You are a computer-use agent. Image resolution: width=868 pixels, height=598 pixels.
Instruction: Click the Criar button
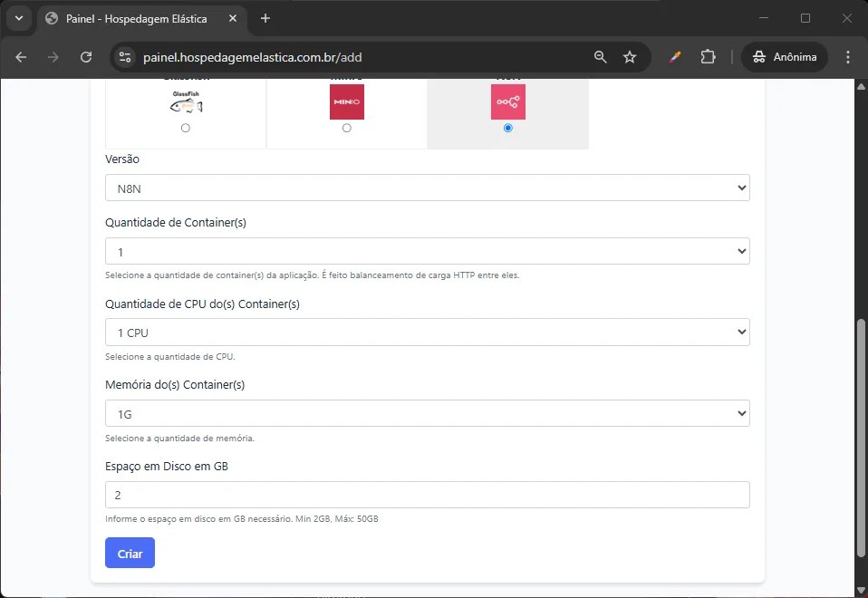130,553
